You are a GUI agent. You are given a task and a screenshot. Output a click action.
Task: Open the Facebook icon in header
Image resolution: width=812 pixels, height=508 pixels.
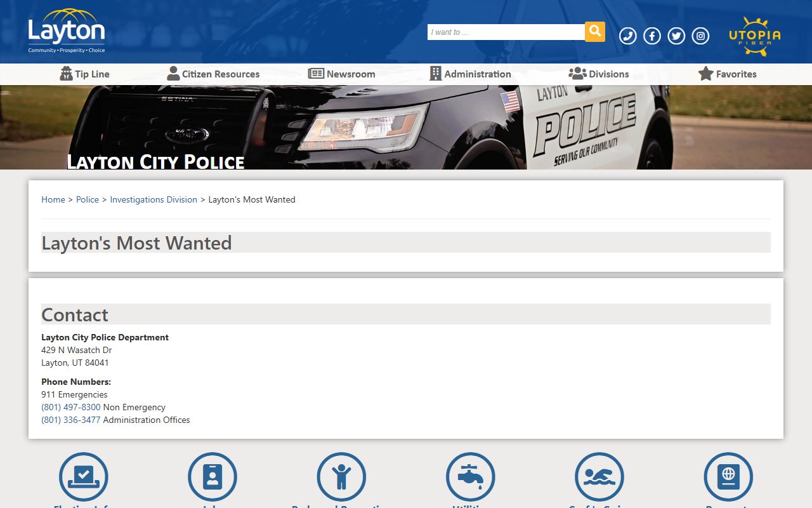(652, 36)
